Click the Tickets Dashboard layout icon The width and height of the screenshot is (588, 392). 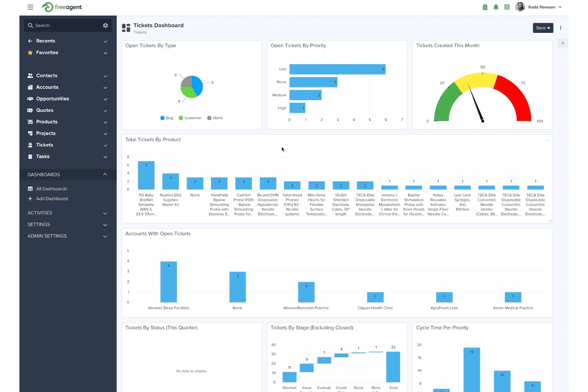[126, 28]
